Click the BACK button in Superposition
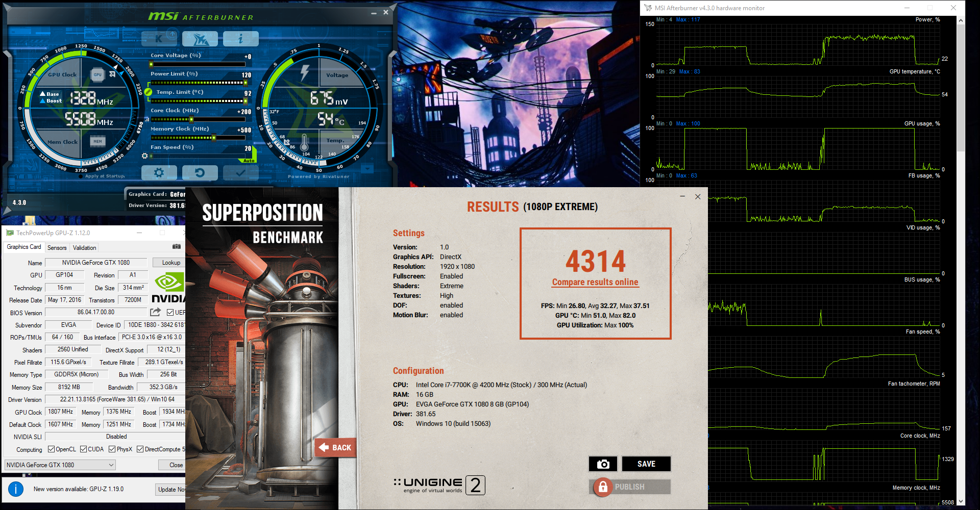980x510 pixels. click(335, 448)
